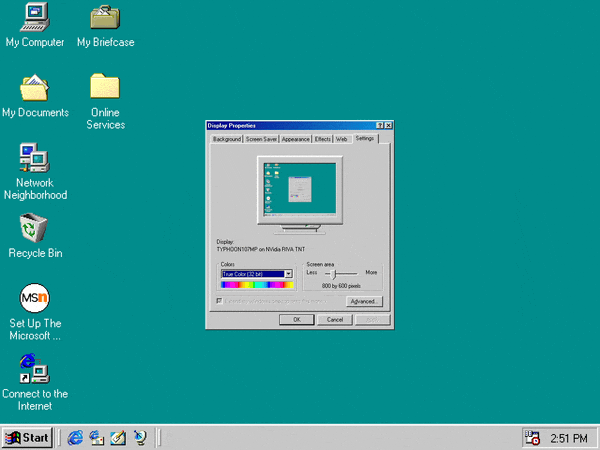The width and height of the screenshot is (600, 450).
Task: Open the Start menu
Action: coord(28,437)
